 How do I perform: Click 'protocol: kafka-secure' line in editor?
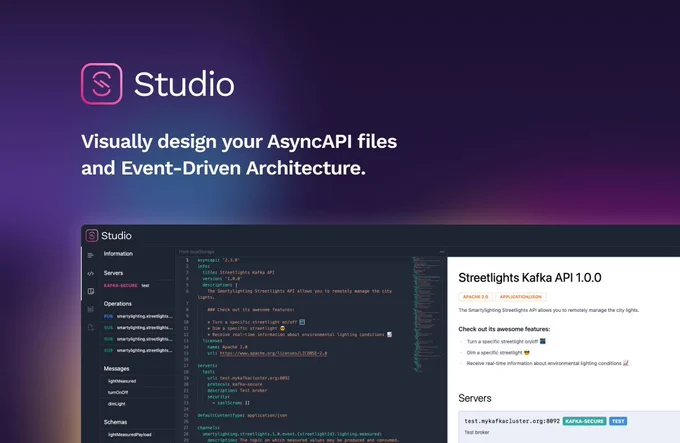coord(235,384)
